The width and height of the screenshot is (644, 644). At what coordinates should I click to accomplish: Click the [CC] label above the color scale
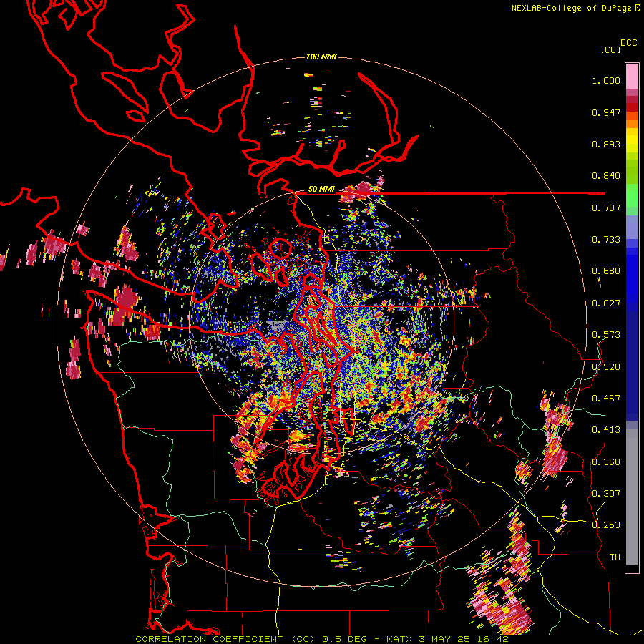pyautogui.click(x=611, y=49)
